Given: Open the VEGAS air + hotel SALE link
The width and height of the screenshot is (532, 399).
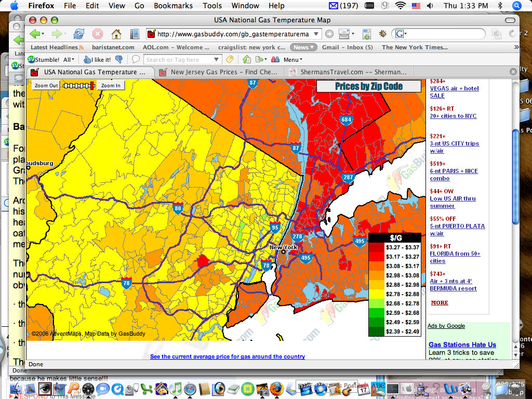Looking at the screenshot, I should [x=454, y=92].
